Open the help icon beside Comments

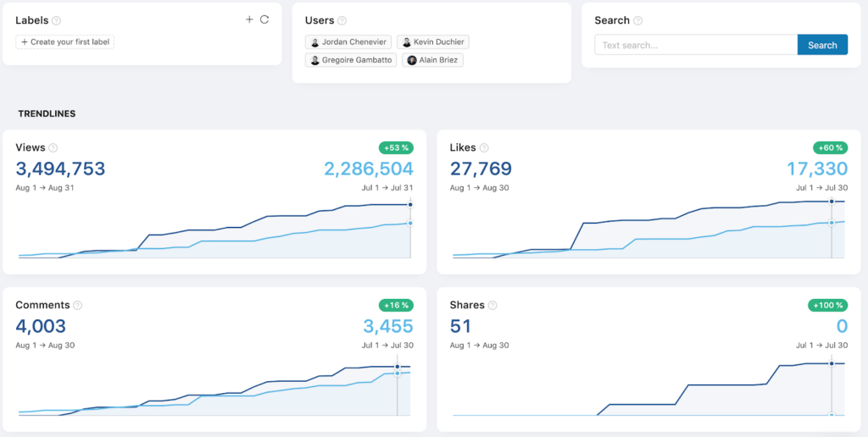tap(78, 306)
